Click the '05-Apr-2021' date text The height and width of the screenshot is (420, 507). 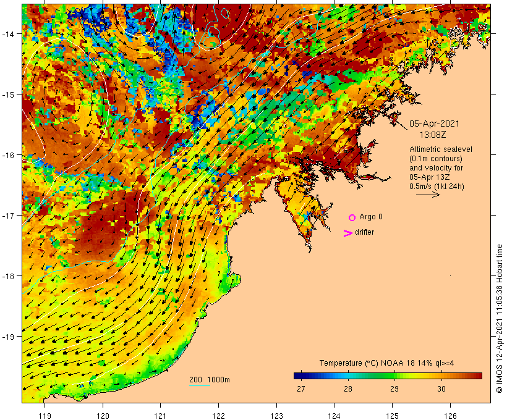click(x=434, y=124)
